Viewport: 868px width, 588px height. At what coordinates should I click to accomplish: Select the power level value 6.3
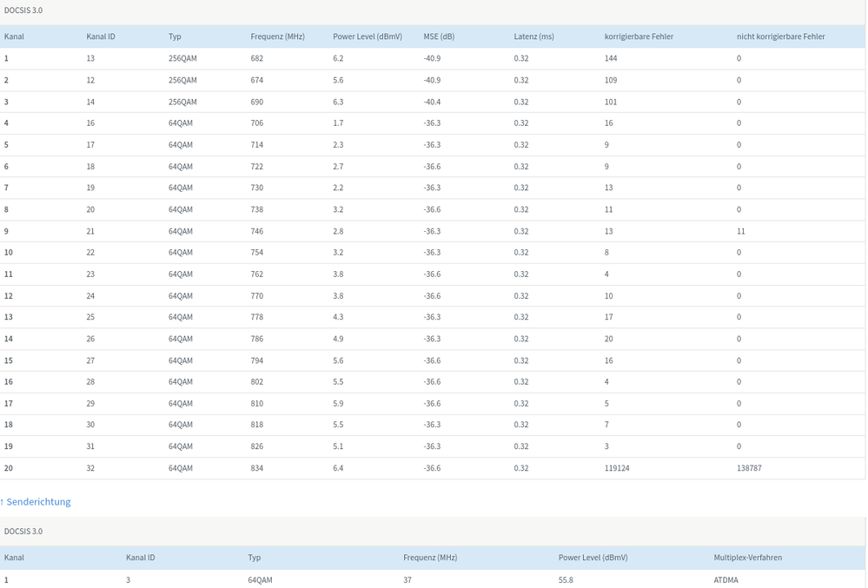pos(338,102)
